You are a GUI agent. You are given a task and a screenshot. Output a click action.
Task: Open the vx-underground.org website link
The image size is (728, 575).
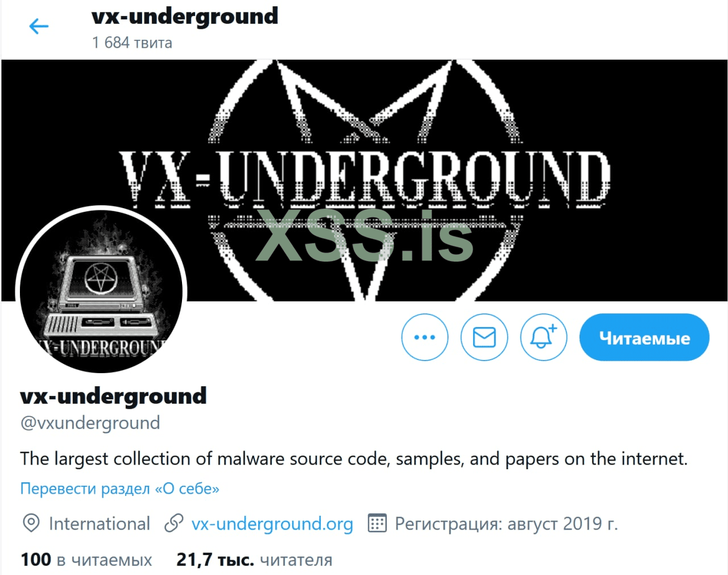[272, 524]
